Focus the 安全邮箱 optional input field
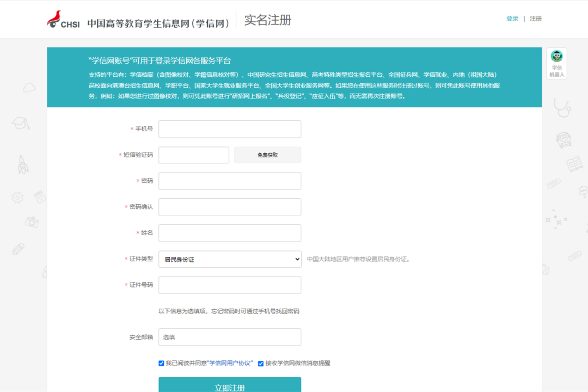Image resolution: width=588 pixels, height=392 pixels. (x=230, y=337)
